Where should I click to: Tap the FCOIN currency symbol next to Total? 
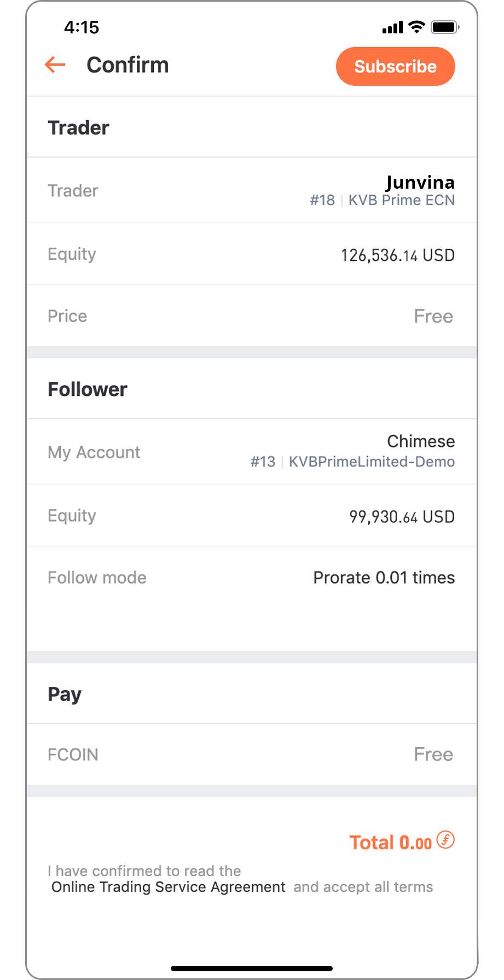(445, 840)
